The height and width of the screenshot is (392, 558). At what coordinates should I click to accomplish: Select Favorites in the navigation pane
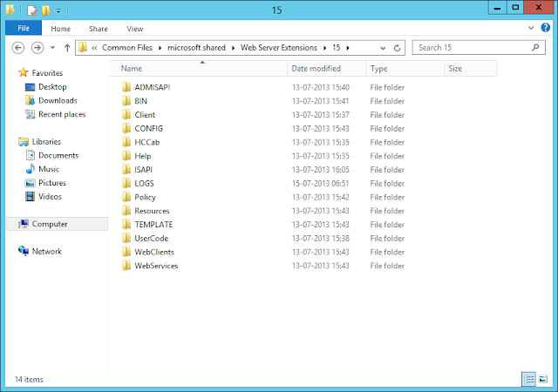click(47, 73)
